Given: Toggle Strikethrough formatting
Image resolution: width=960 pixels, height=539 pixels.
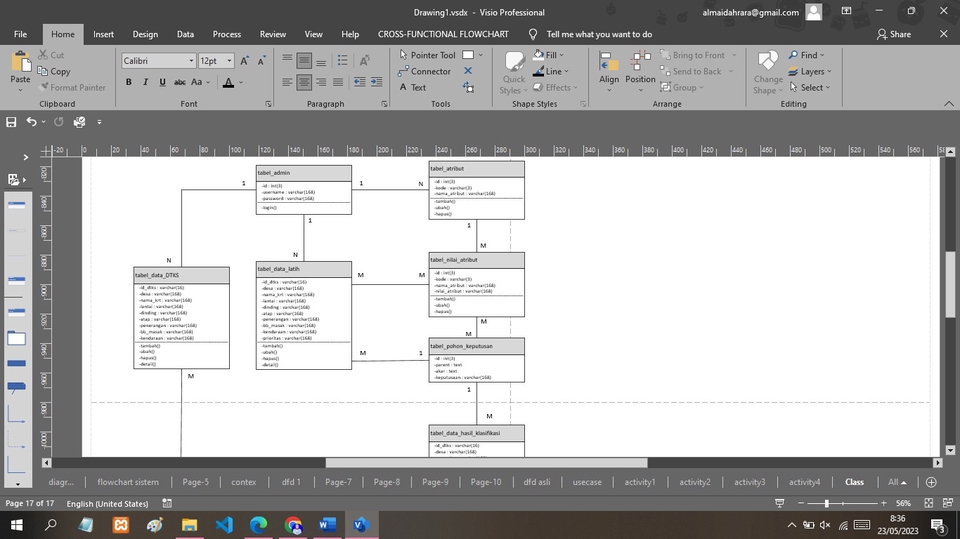Looking at the screenshot, I should [x=179, y=82].
